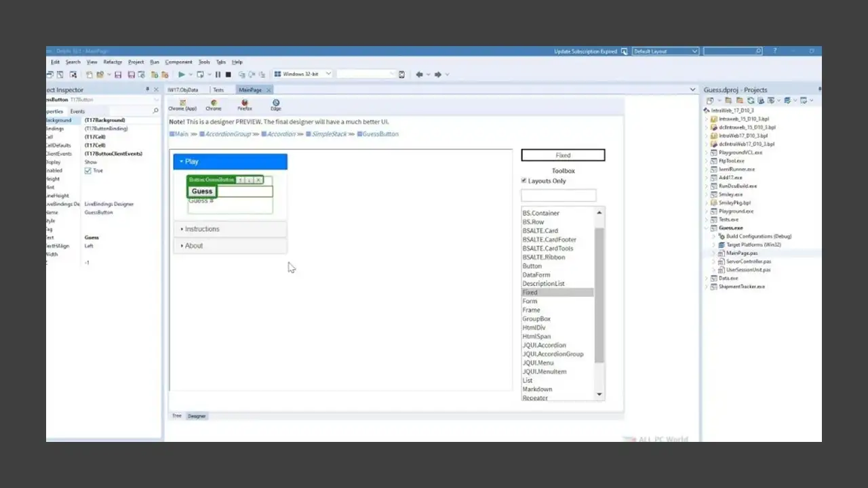Switch to the Tests editor tab
The width and height of the screenshot is (868, 488).
218,90
